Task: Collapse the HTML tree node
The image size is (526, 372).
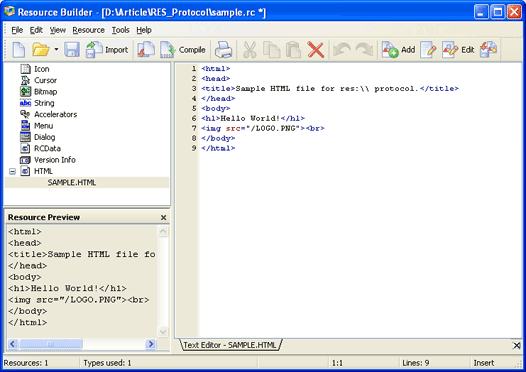Action: pos(12,171)
